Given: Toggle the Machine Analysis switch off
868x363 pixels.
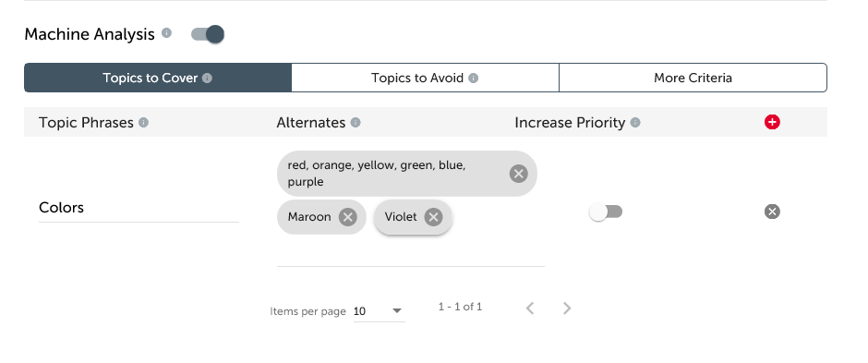Looking at the screenshot, I should coord(208,34).
